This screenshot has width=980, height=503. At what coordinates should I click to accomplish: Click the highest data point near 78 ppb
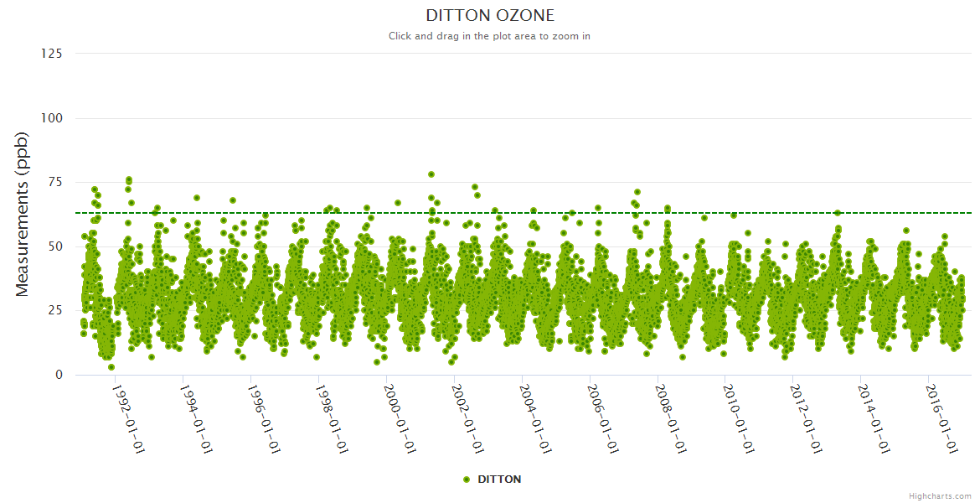point(431,174)
